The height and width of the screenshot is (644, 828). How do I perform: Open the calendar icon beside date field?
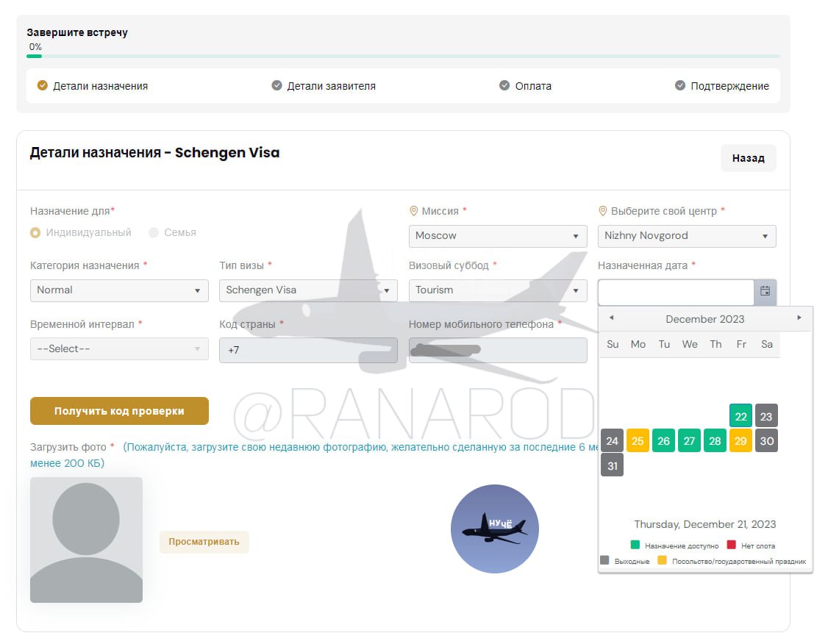[x=765, y=291]
